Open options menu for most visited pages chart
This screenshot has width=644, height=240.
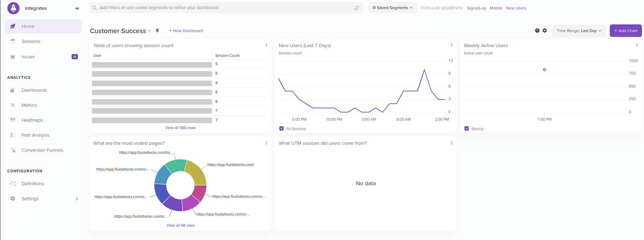point(266,143)
